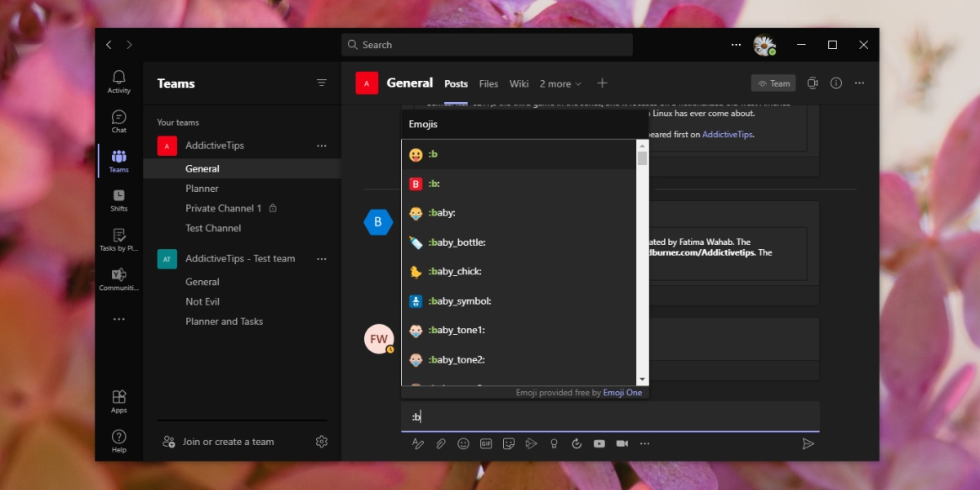
Task: Click Join or create a team
Action: pos(228,442)
